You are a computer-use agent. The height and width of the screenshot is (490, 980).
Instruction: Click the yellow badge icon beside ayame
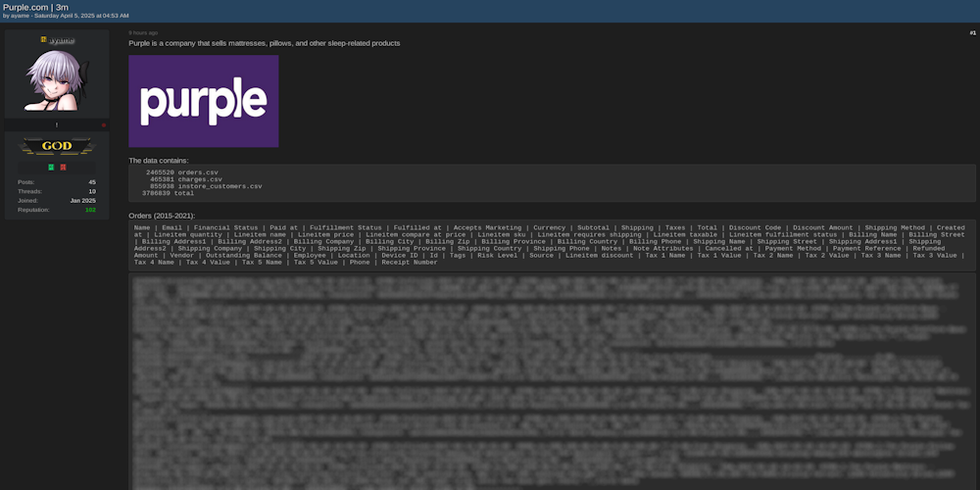tap(43, 40)
